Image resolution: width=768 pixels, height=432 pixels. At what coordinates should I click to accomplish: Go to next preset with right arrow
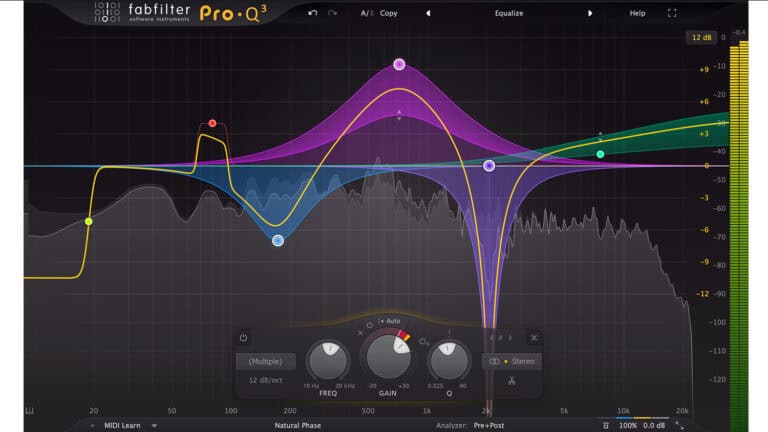click(590, 13)
